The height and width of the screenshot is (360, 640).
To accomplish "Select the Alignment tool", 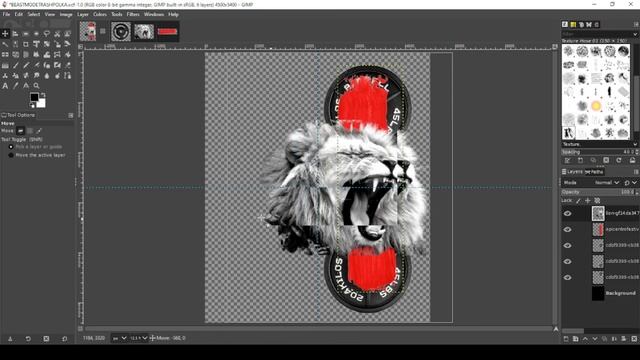I will coord(16,34).
